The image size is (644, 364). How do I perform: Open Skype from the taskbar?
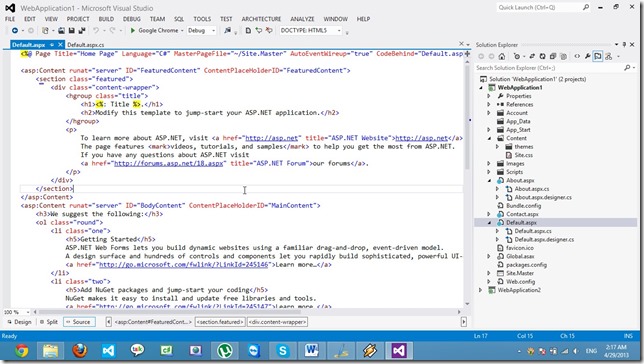click(x=283, y=351)
